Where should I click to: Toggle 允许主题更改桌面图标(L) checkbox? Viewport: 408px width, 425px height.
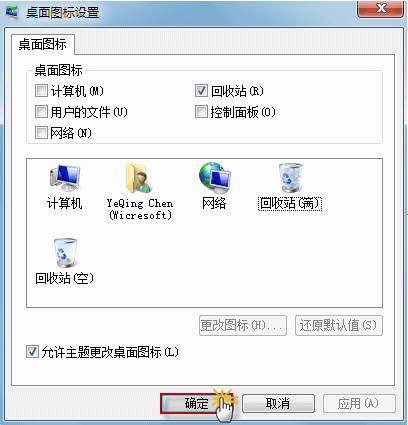[32, 352]
